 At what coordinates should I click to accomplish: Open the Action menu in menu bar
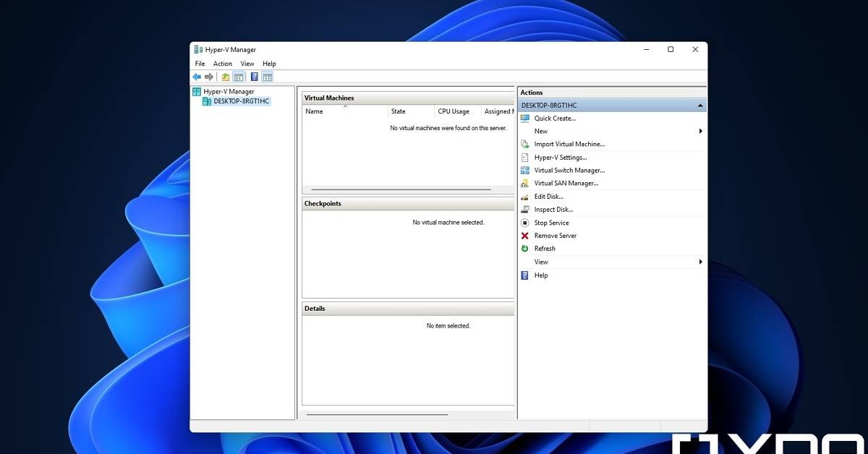223,64
